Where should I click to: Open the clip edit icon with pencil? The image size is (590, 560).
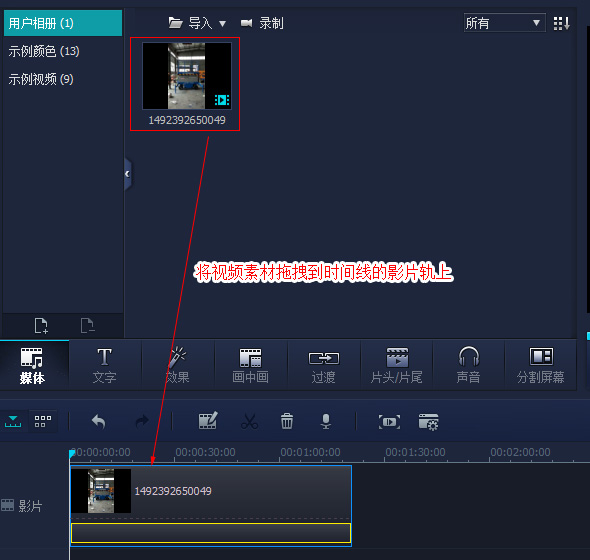[208, 421]
